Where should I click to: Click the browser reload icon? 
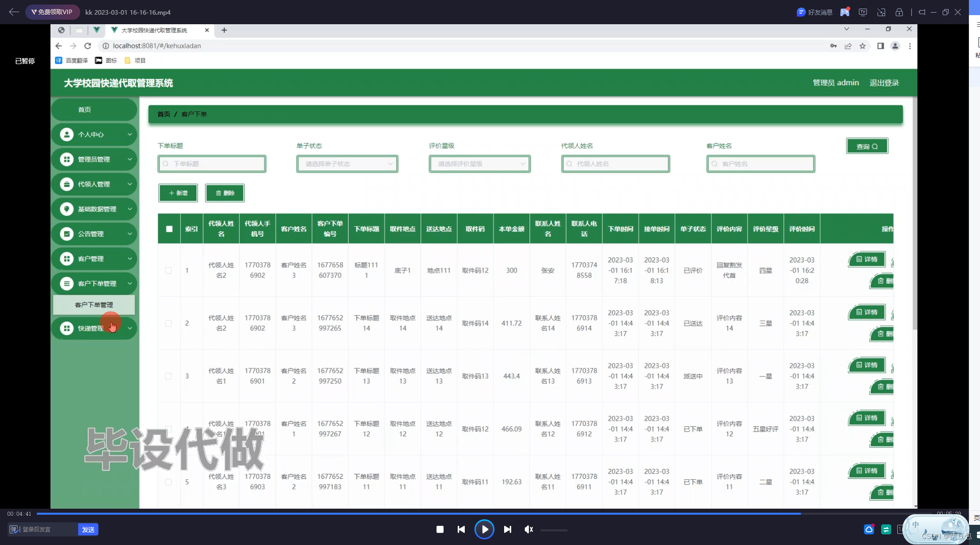(x=88, y=46)
